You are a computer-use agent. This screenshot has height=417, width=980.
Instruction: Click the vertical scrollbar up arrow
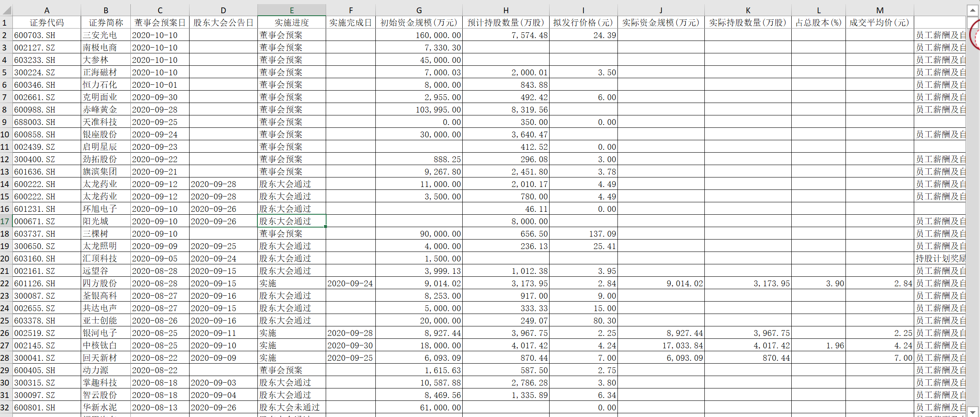tap(973, 10)
